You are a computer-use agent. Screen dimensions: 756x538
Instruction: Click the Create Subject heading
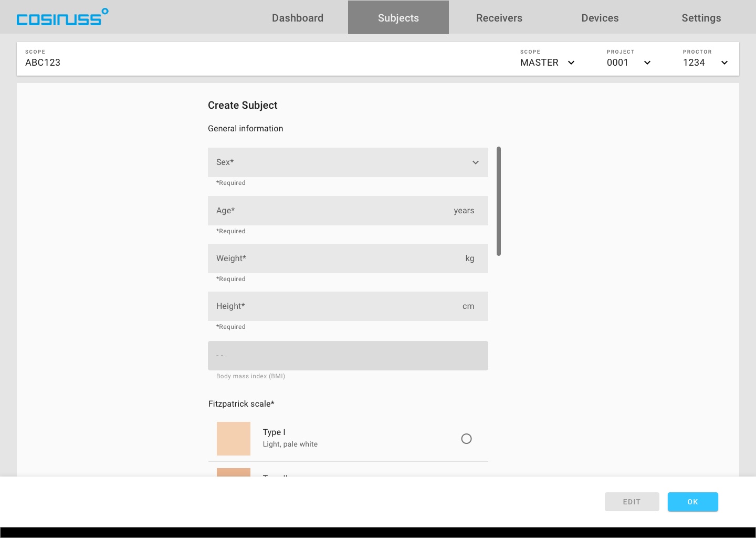point(243,105)
